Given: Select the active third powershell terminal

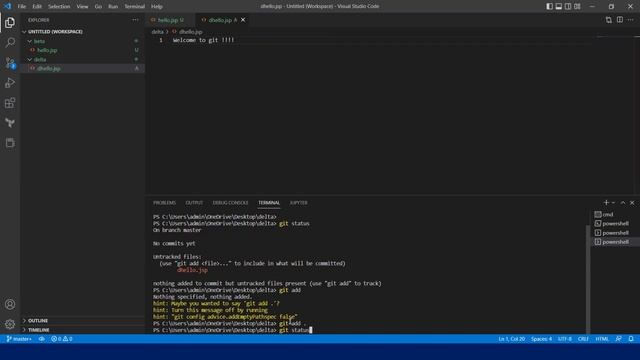Looking at the screenshot, I should coord(614,242).
